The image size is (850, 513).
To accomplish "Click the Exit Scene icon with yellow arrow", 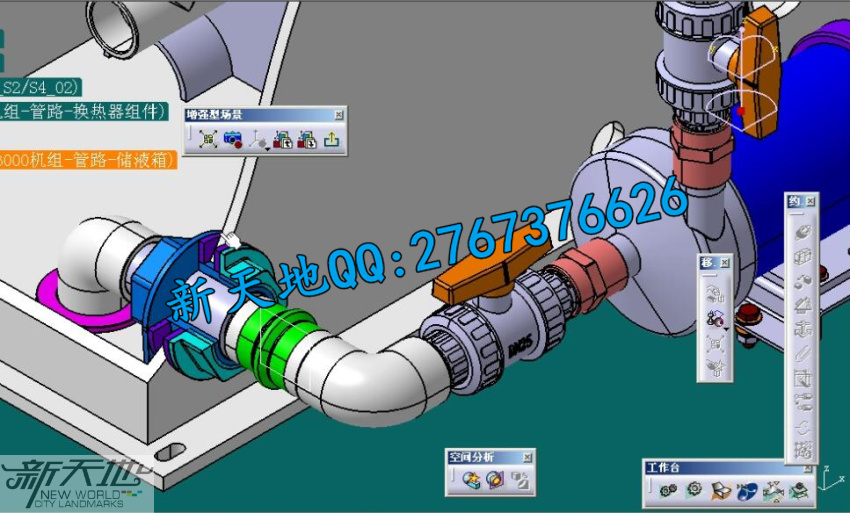I will click(331, 139).
